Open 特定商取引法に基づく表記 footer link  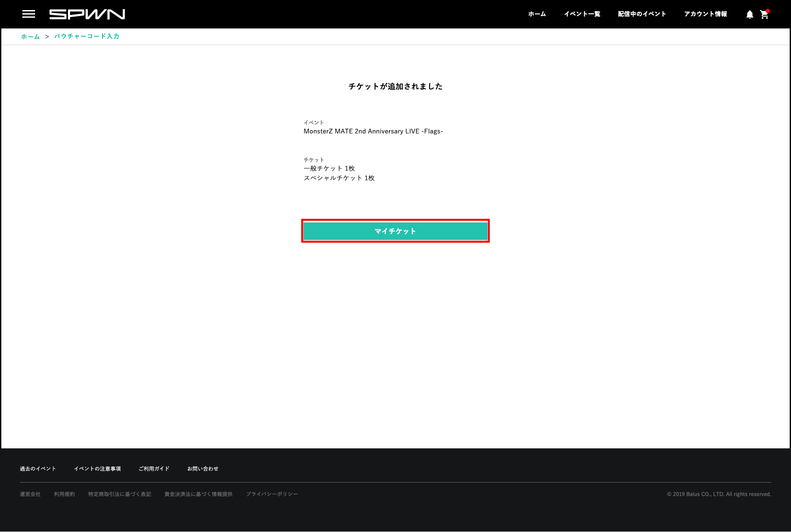coord(120,494)
